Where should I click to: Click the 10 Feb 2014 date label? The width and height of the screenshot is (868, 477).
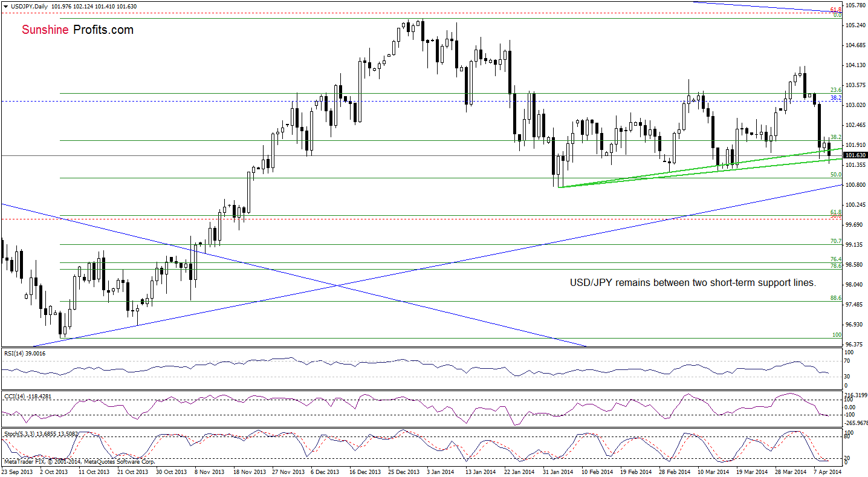(598, 472)
